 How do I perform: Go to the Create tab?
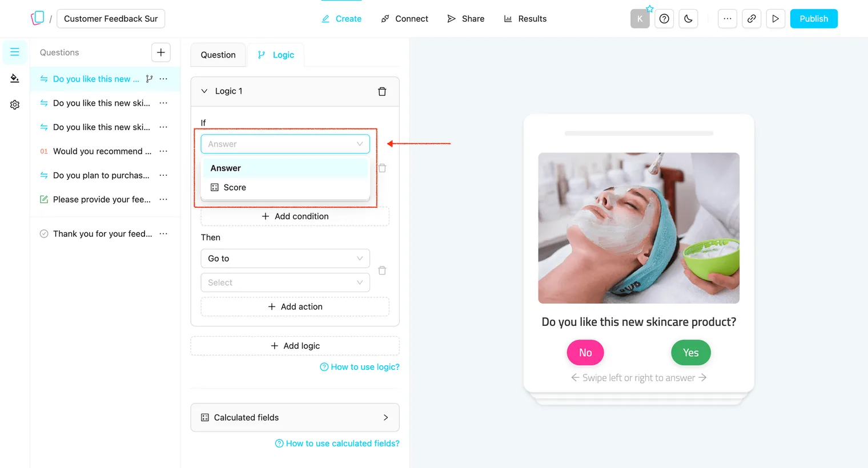[x=341, y=19]
